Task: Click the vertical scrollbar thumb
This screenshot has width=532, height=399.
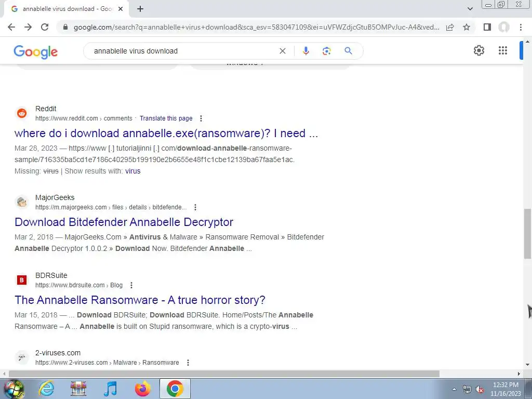Action: coord(527,234)
